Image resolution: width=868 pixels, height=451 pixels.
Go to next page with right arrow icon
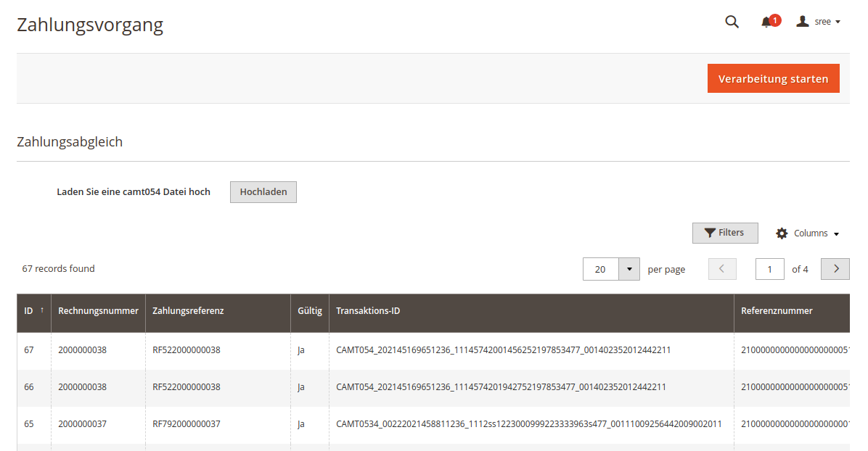[x=835, y=268]
